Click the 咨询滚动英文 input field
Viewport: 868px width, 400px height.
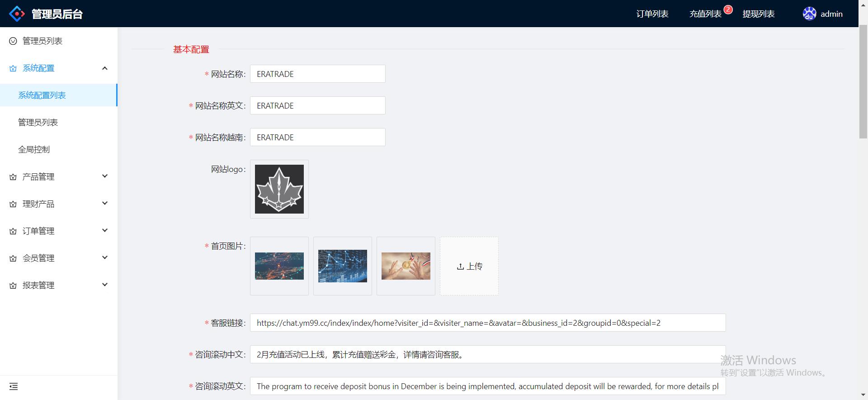tap(488, 386)
